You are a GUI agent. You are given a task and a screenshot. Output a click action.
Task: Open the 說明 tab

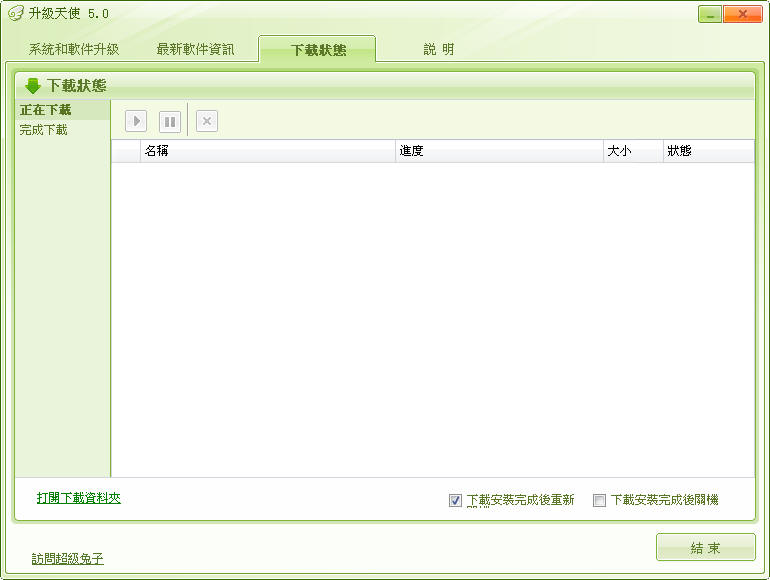[438, 49]
